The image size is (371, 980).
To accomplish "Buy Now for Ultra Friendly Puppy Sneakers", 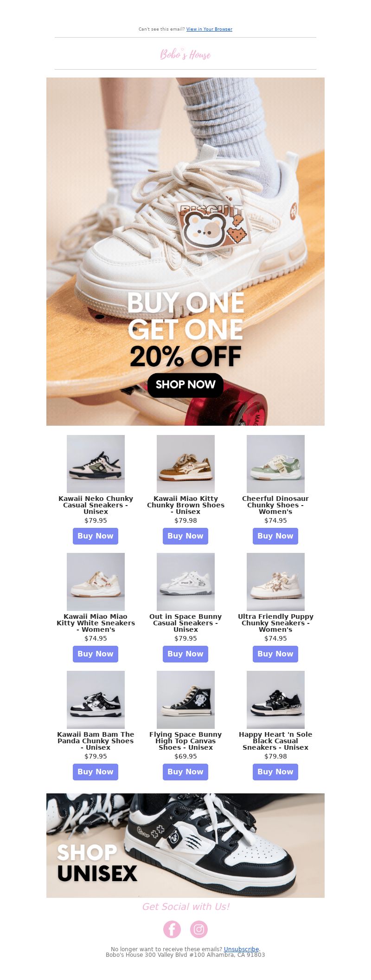I will coord(275,654).
